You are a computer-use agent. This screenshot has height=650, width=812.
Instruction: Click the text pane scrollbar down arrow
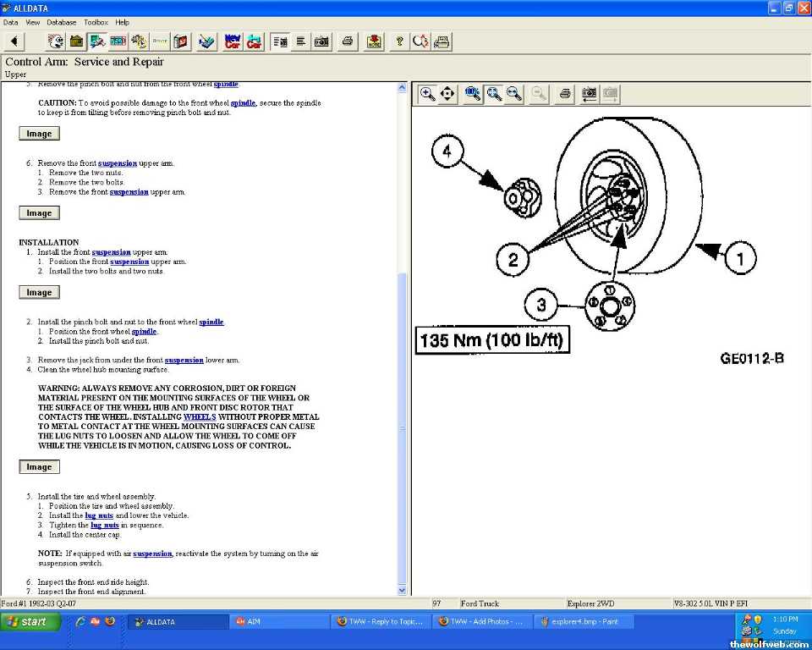402,590
